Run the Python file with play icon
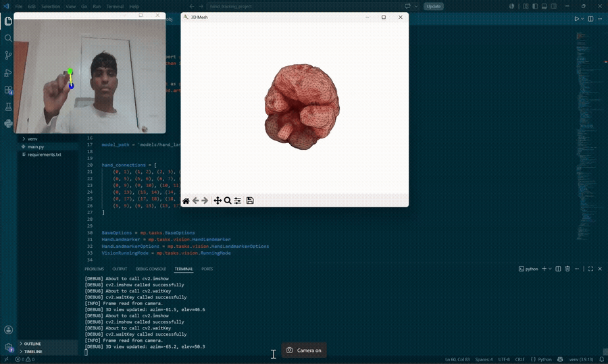 [x=577, y=19]
